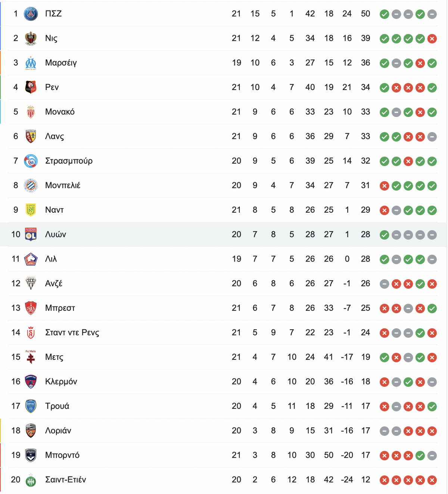Open the Μονπελιέ team link
This screenshot has height=494, width=448.
[63, 185]
